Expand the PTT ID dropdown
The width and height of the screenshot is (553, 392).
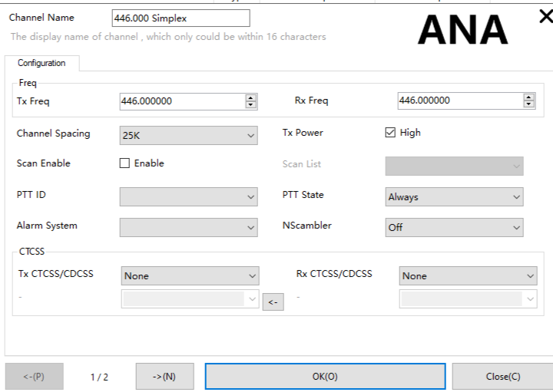(x=189, y=197)
